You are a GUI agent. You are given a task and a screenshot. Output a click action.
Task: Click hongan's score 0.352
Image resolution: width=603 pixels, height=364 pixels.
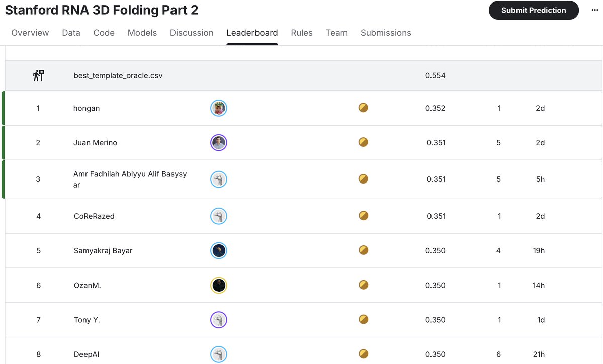tap(436, 108)
